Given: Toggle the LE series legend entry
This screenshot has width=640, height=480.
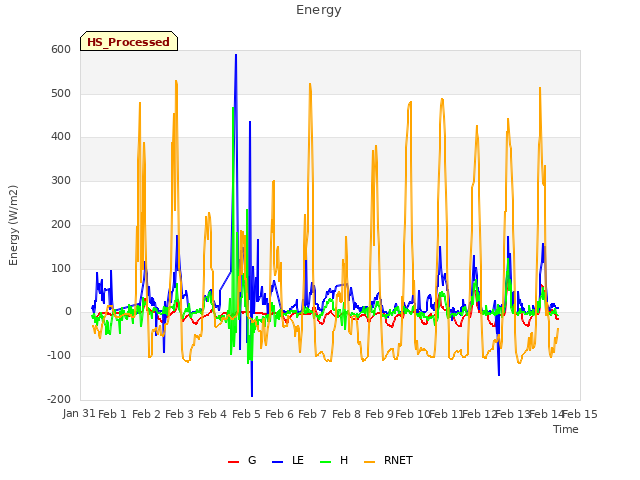Looking at the screenshot, I should [288, 460].
